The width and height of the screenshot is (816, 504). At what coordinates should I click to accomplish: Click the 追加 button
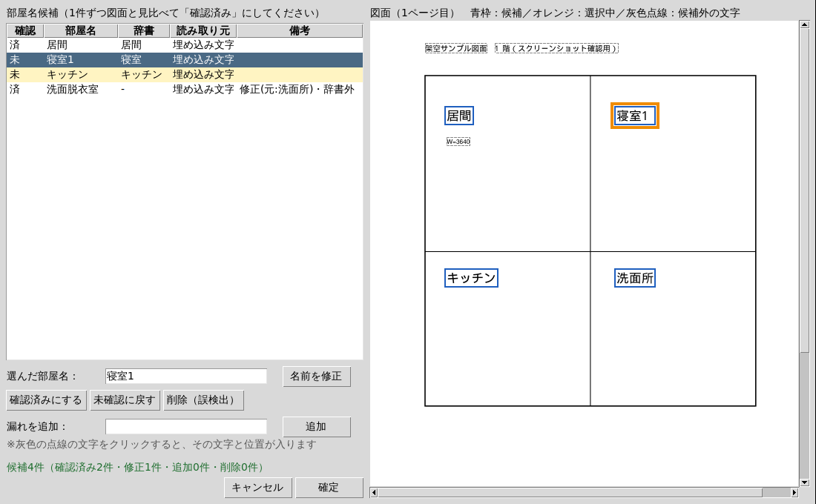click(x=317, y=426)
